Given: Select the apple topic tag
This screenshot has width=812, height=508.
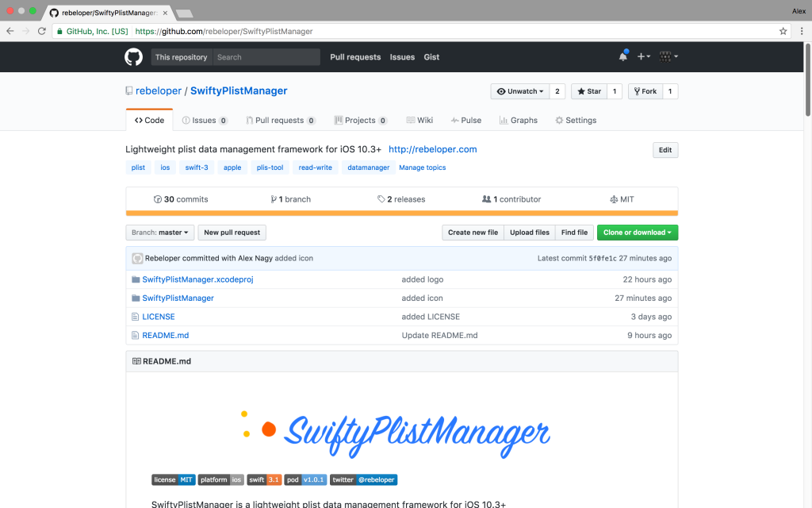Looking at the screenshot, I should [232, 167].
